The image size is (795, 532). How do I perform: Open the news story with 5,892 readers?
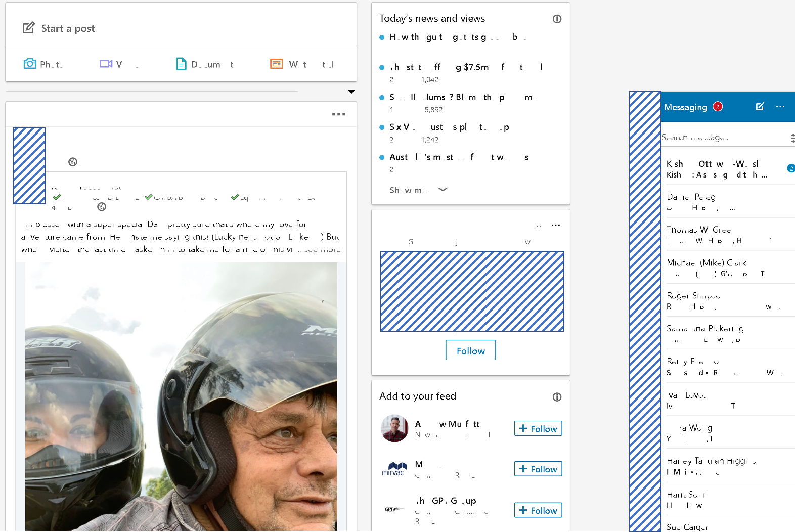(464, 98)
